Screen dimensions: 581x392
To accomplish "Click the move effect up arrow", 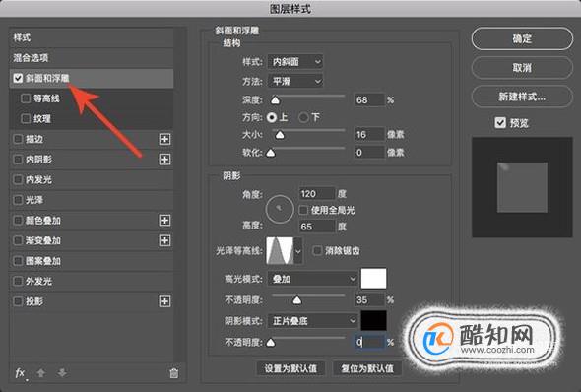I will click(x=41, y=373).
